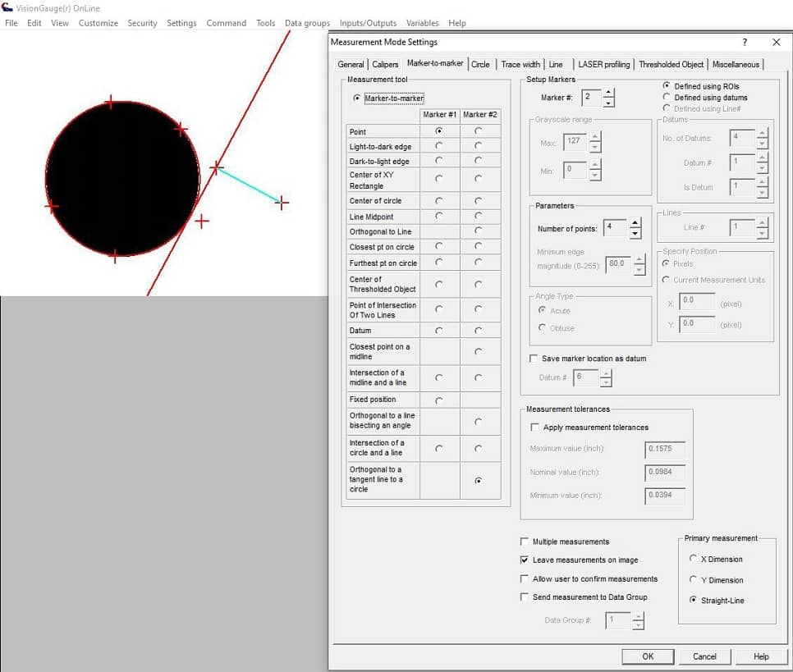
Task: Click the dialog Help button
Action: [761, 656]
